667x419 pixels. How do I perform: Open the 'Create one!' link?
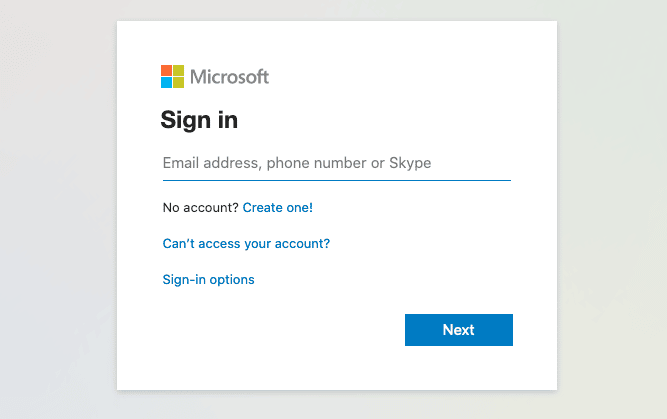(277, 207)
